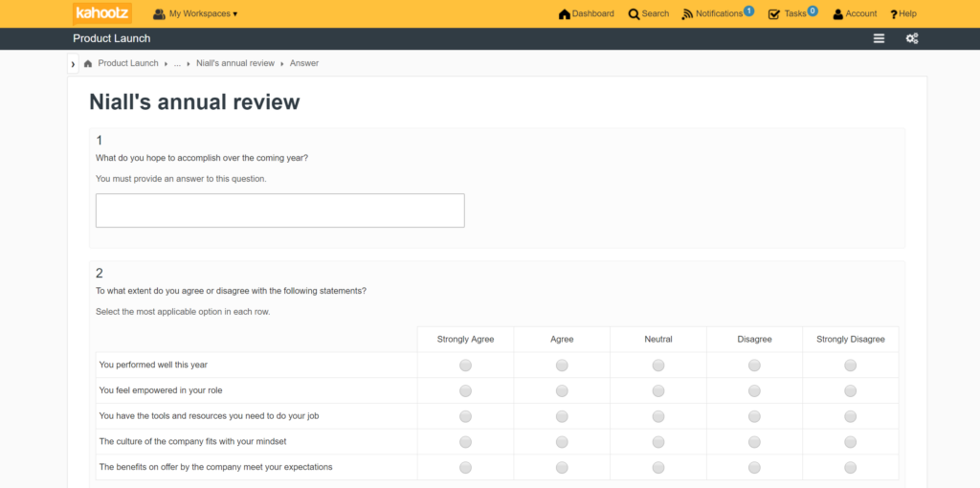Select Disagree for tools and resources row
Image resolution: width=980 pixels, height=488 pixels.
pos(754,416)
